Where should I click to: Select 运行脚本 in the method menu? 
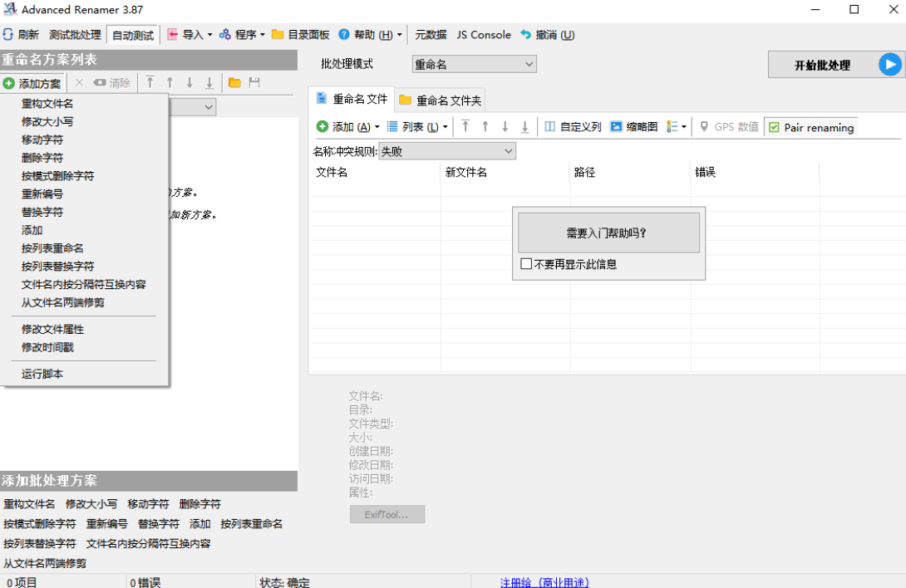(42, 374)
